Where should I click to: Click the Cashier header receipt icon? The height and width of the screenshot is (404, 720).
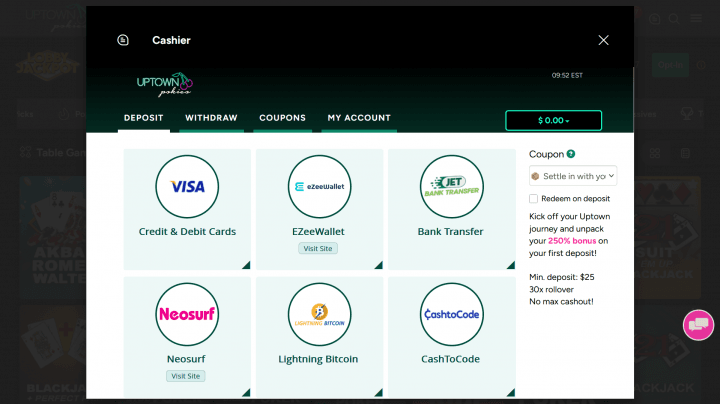point(123,40)
